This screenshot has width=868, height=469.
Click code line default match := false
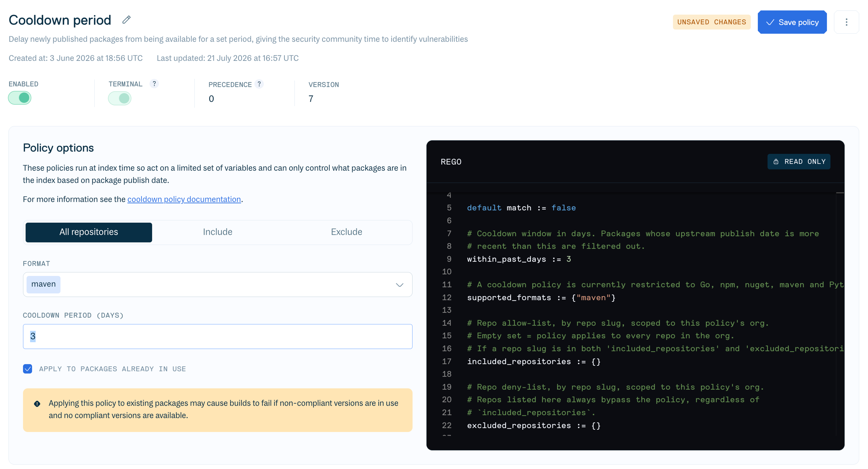click(521, 208)
